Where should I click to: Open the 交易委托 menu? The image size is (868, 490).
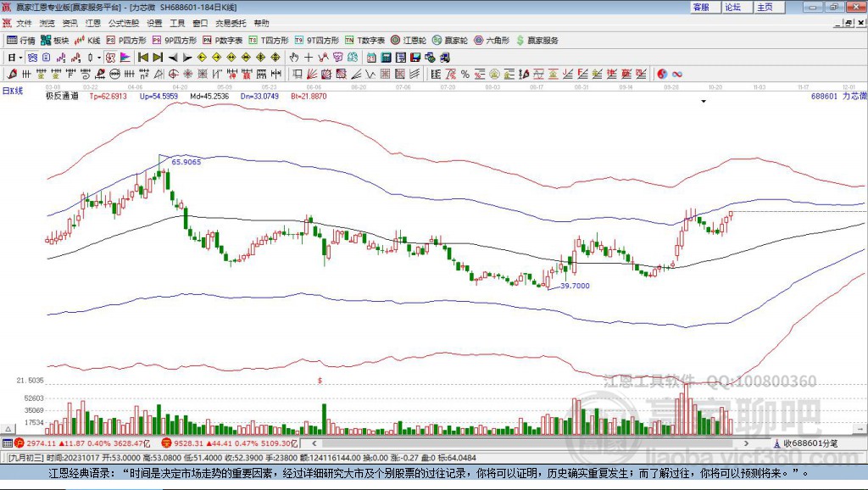[x=231, y=23]
